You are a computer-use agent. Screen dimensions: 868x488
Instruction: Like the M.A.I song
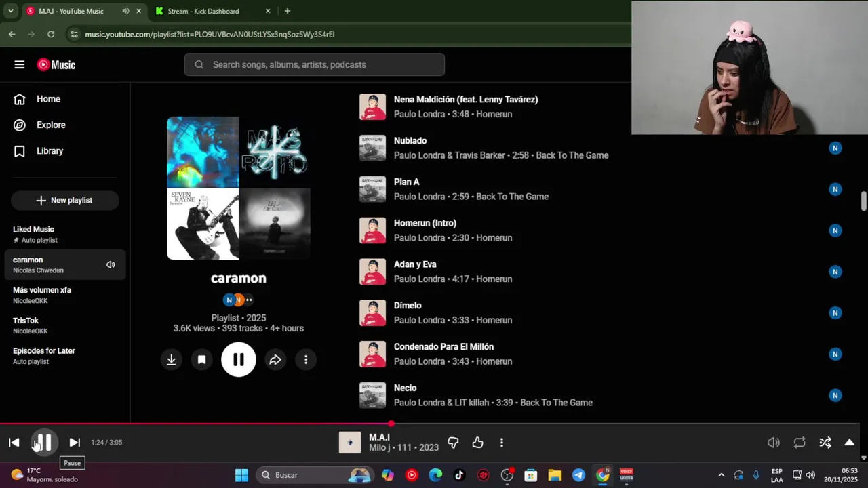click(x=478, y=443)
